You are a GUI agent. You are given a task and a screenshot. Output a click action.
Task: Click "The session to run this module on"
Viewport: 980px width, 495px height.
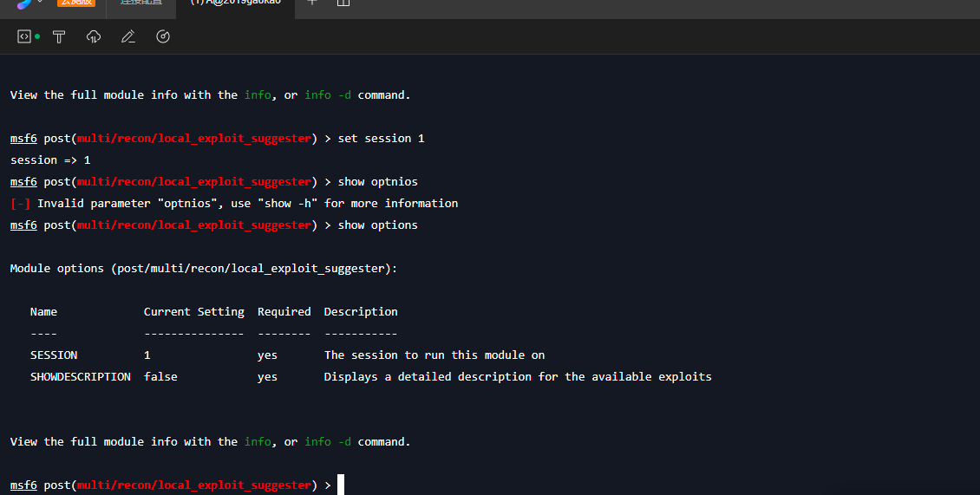point(434,355)
